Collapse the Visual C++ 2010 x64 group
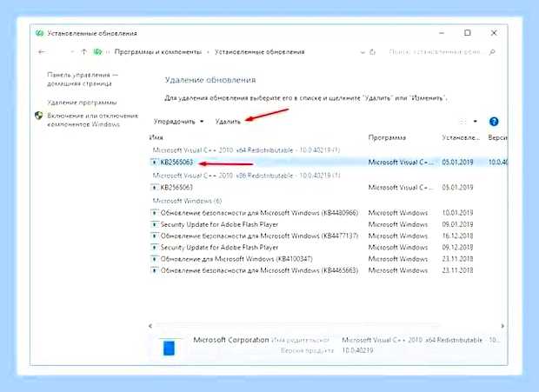The height and width of the screenshot is (392, 539). pyautogui.click(x=246, y=150)
